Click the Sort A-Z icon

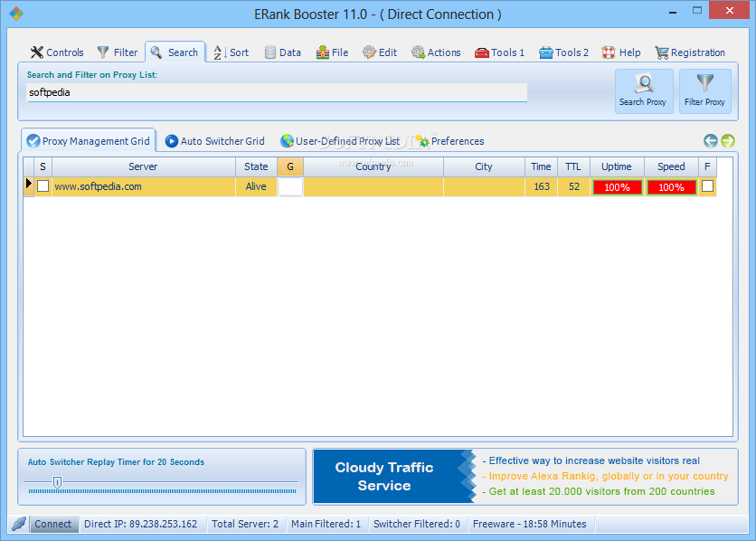click(220, 52)
